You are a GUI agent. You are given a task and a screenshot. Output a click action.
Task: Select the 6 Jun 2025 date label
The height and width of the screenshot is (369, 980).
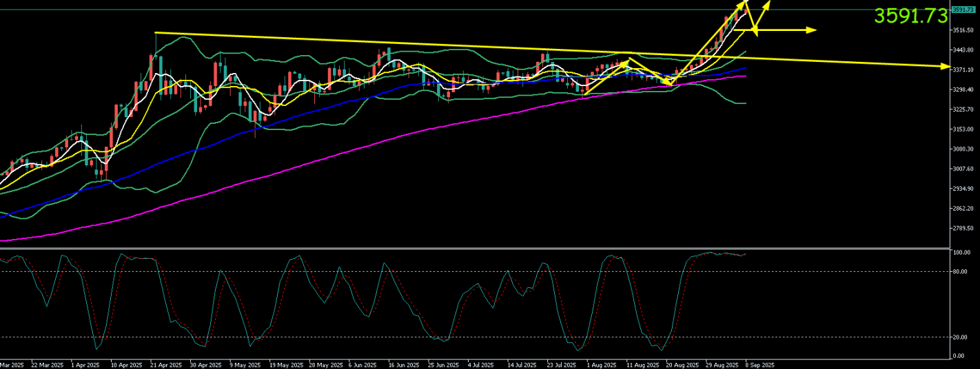(x=363, y=365)
